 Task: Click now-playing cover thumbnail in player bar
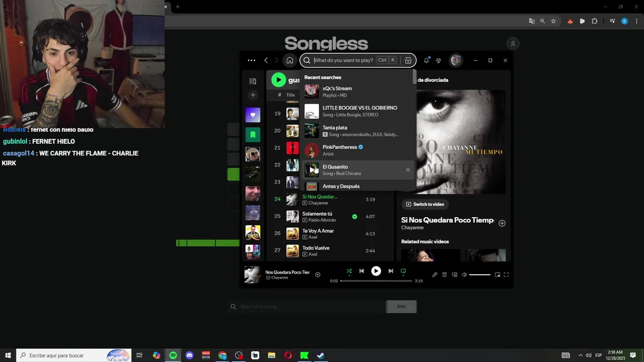click(252, 275)
